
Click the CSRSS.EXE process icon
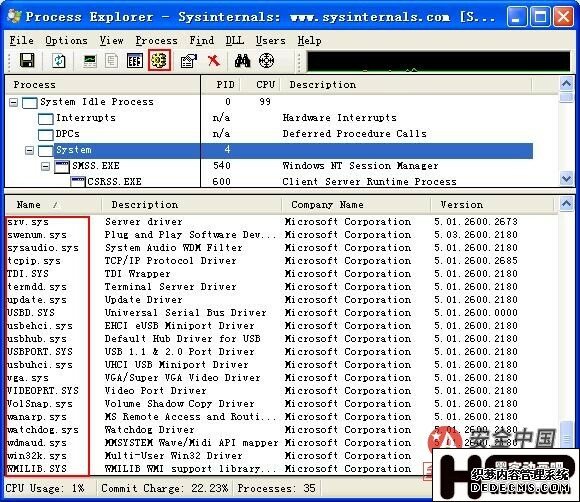pos(78,182)
